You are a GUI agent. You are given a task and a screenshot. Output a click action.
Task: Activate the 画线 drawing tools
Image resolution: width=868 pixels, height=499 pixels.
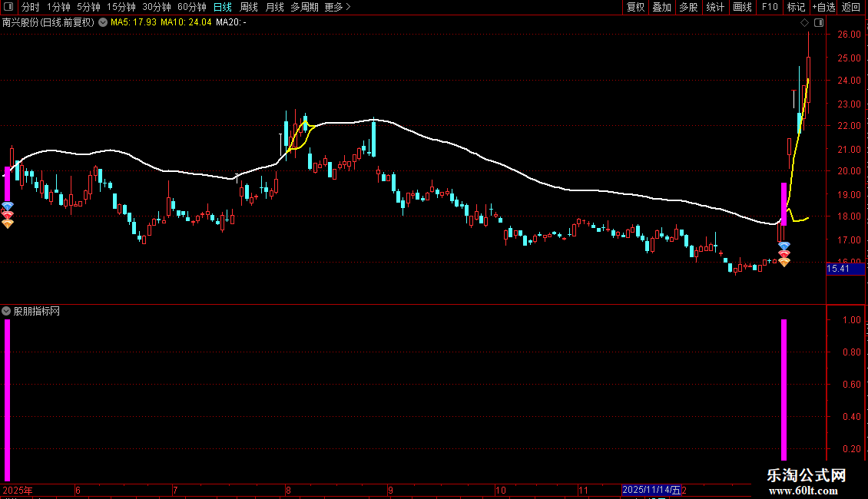click(742, 7)
